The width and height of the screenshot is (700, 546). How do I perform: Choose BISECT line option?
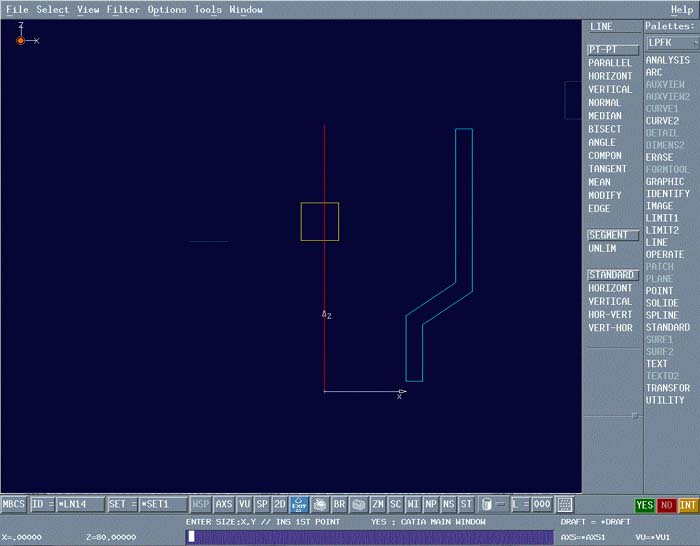(604, 129)
